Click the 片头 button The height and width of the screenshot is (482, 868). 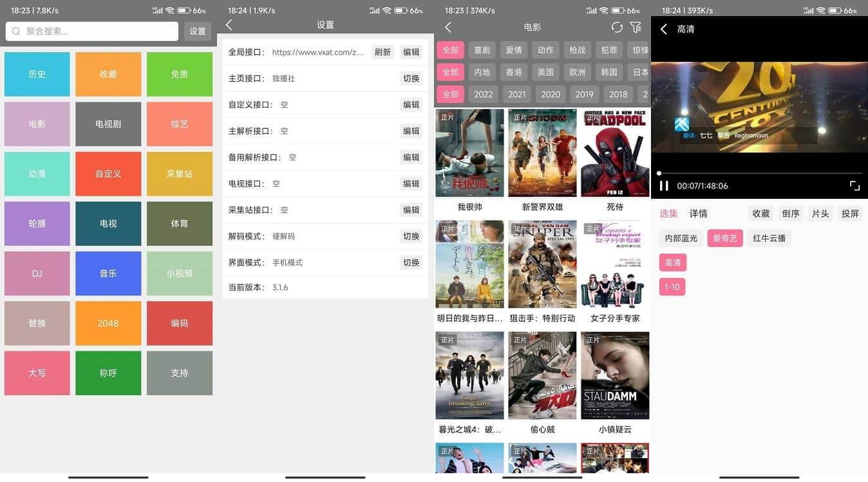point(820,214)
